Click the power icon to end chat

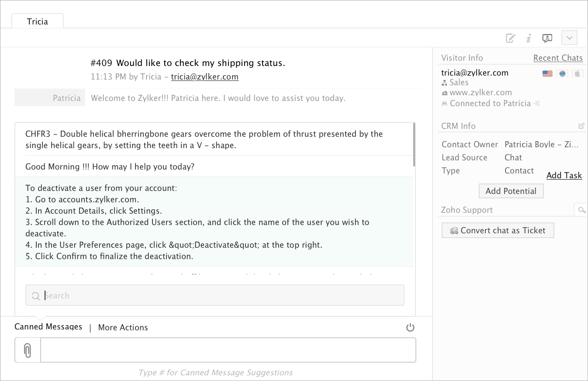[x=410, y=327]
